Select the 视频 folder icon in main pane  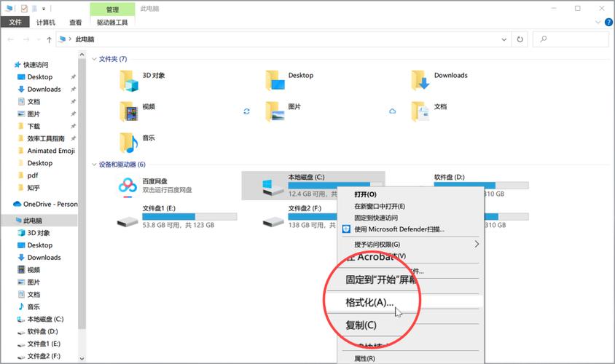point(128,111)
